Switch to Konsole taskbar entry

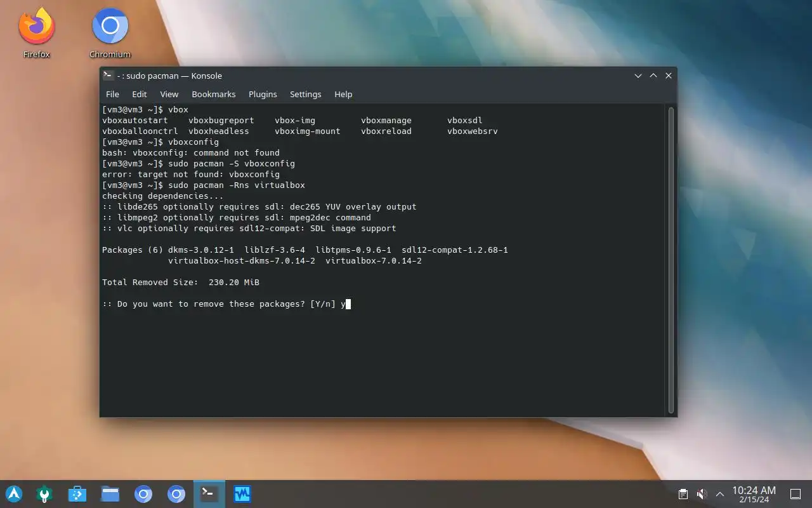pos(209,493)
